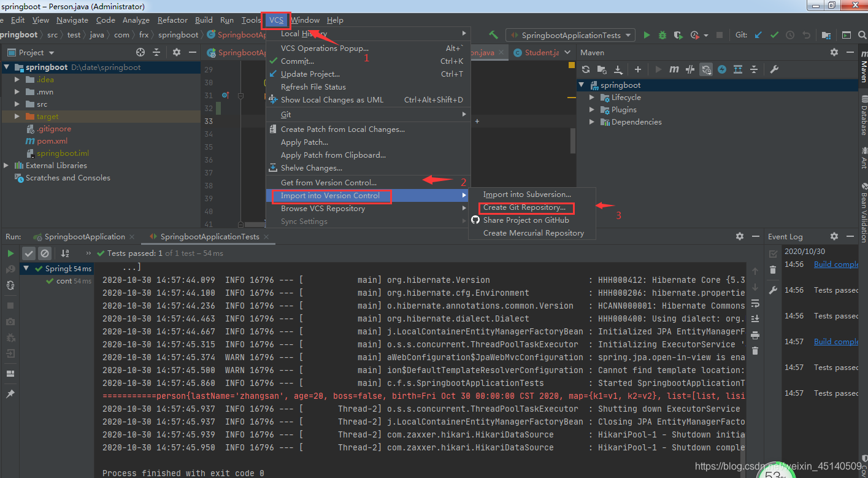Screen dimensions: 868x478
Task: Click Commit... in VCS menu
Action: point(298,61)
